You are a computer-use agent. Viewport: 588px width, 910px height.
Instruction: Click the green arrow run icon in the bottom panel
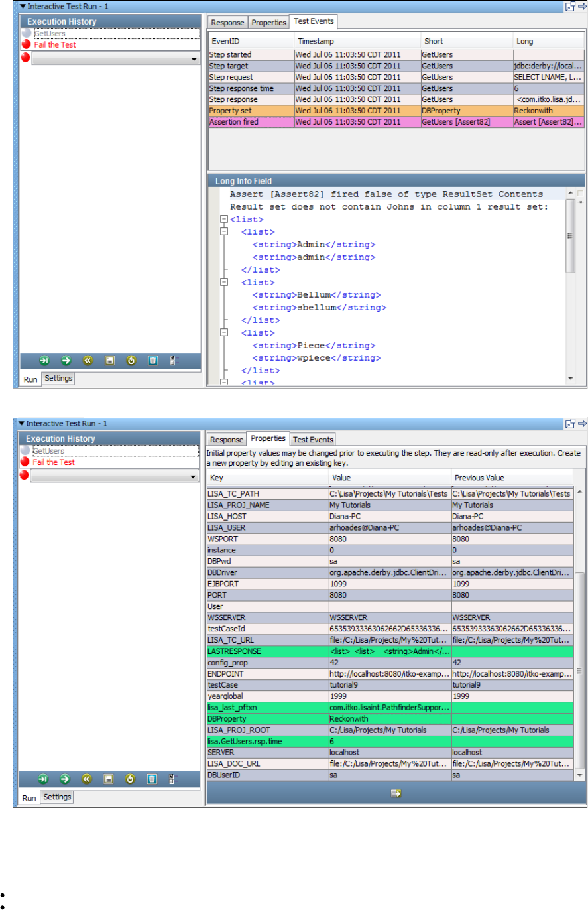[66, 778]
